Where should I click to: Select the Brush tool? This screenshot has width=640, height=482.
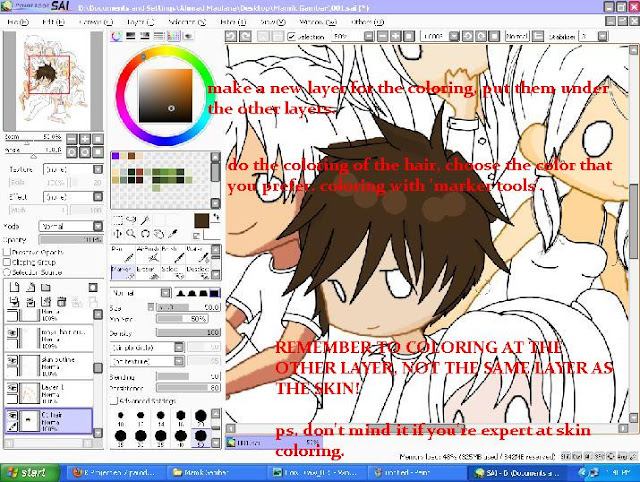(x=173, y=253)
